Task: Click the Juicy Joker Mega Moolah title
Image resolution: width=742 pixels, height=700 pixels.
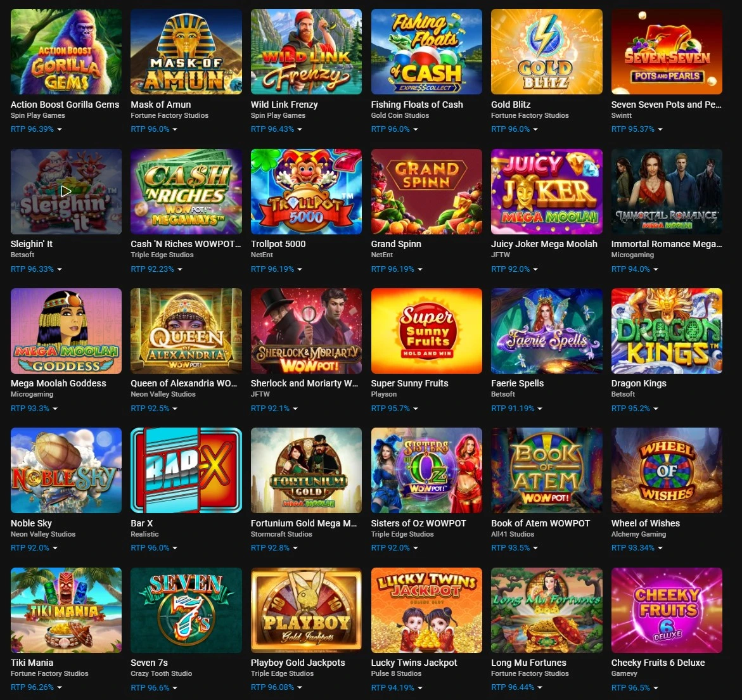Action: point(544,244)
